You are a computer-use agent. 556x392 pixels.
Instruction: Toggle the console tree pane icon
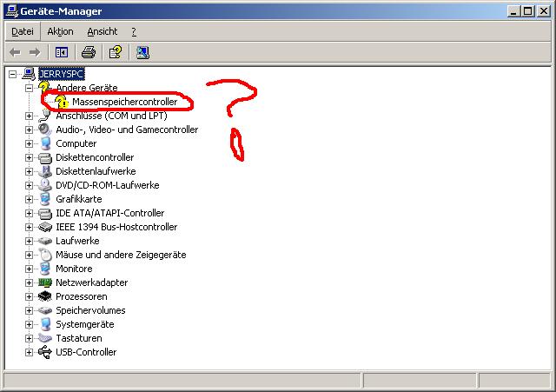click(x=61, y=52)
